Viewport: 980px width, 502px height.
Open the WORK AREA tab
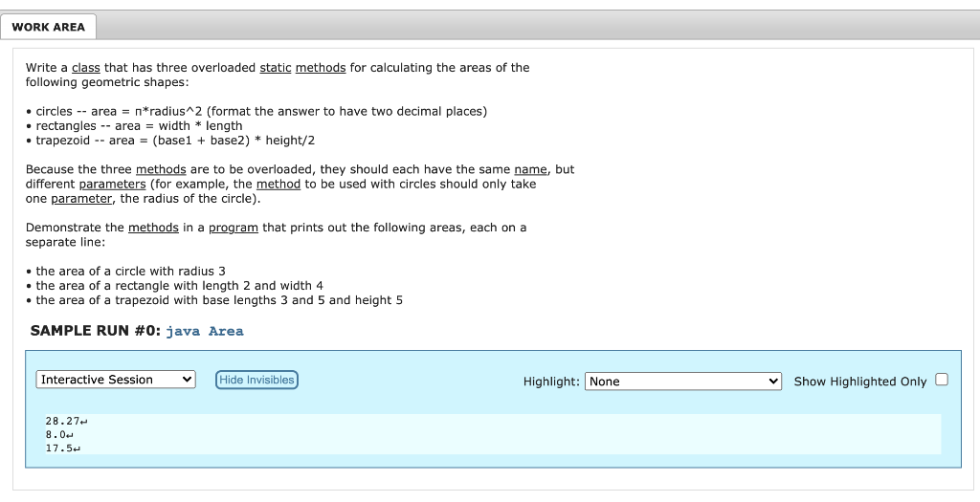(48, 27)
